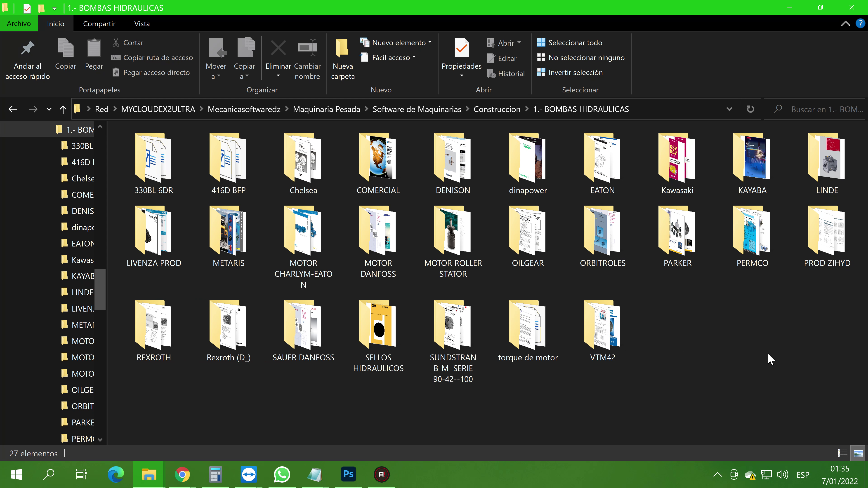Navigate back with the back arrow
The height and width of the screenshot is (488, 868).
13,109
